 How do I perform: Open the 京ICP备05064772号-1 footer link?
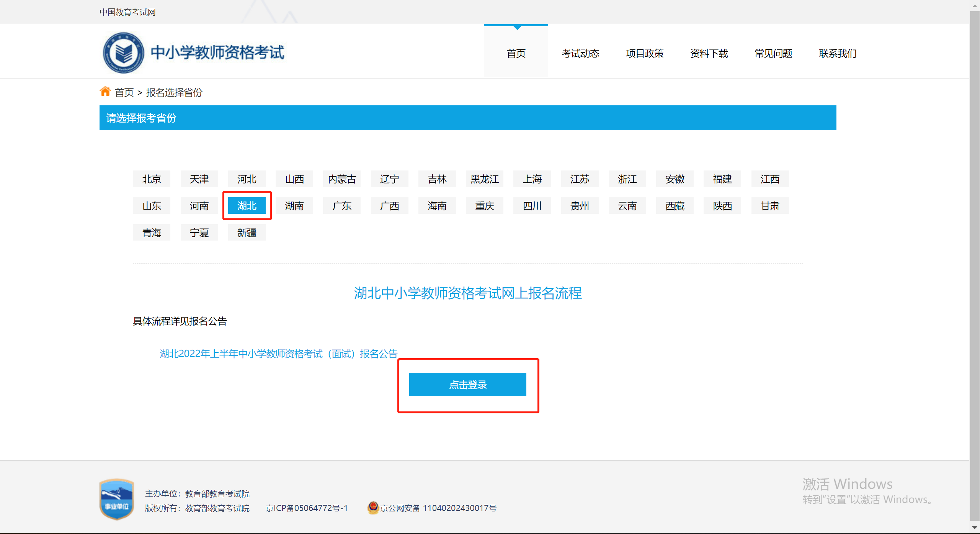307,508
